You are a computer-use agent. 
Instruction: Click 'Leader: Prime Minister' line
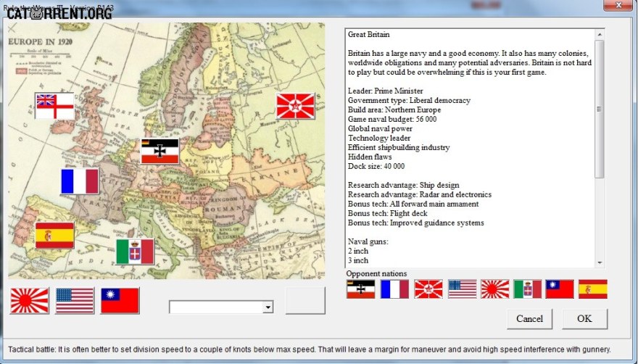(x=385, y=91)
